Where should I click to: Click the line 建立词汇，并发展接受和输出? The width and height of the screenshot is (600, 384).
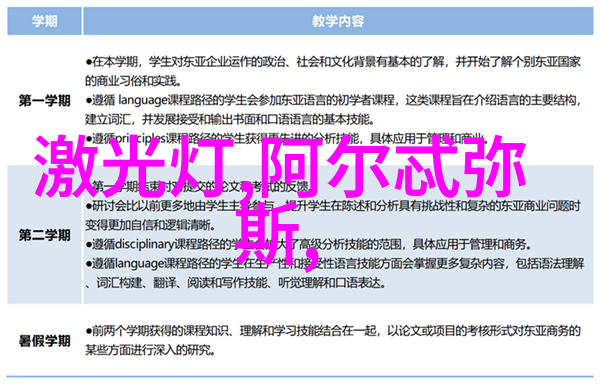pos(229,120)
